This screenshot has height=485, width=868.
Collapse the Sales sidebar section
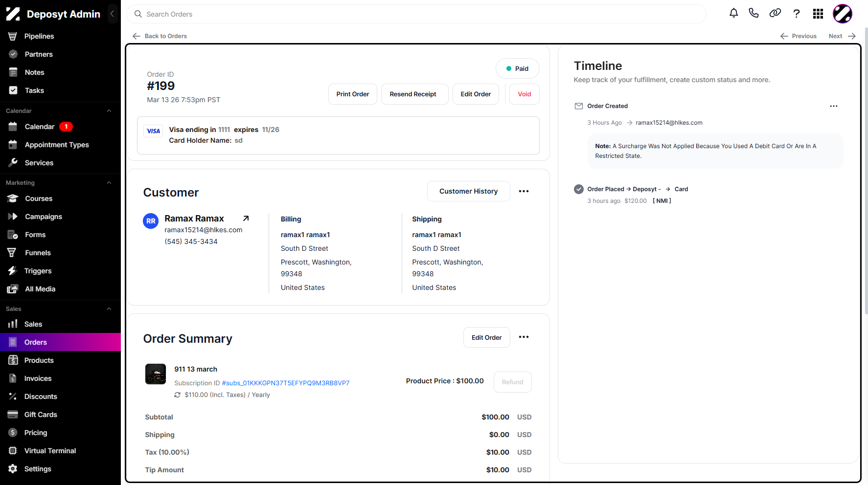(109, 309)
